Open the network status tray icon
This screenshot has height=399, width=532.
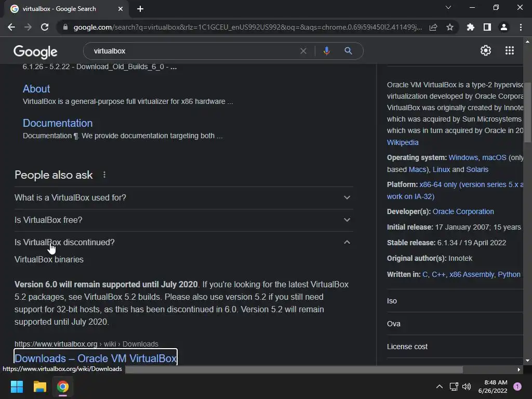coord(454,387)
